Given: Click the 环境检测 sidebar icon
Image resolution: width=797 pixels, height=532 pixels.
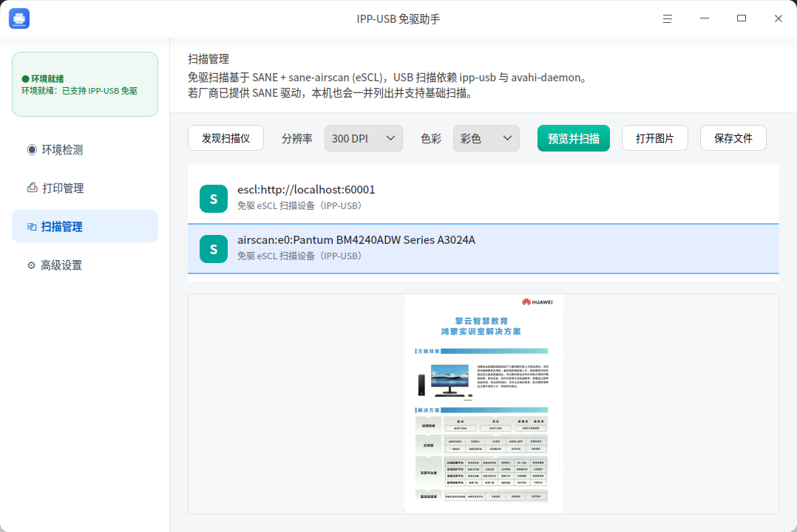Looking at the screenshot, I should (x=32, y=150).
